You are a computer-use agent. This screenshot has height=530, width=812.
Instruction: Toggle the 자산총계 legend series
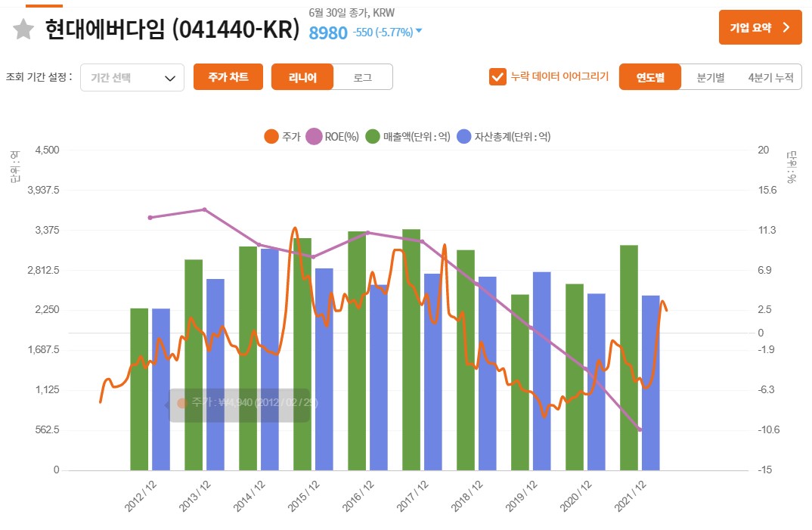point(504,137)
